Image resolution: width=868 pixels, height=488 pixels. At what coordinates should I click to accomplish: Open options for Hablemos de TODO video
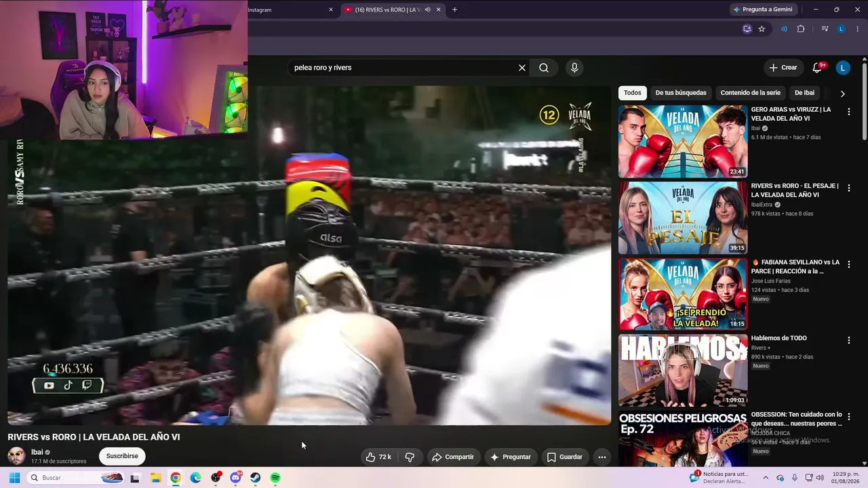[x=848, y=341]
